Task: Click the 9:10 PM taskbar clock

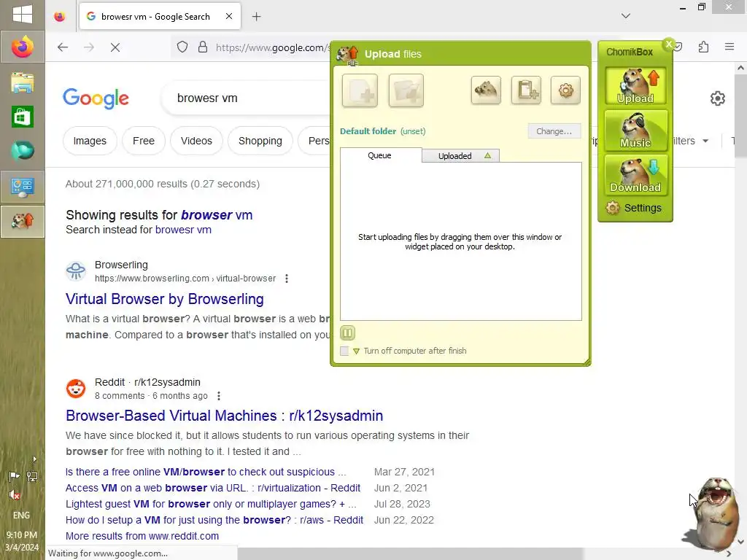Action: pyautogui.click(x=22, y=535)
